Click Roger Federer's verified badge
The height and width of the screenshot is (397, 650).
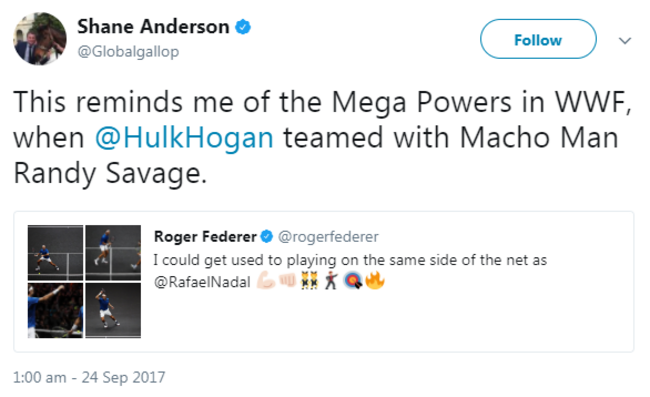pyautogui.click(x=267, y=237)
